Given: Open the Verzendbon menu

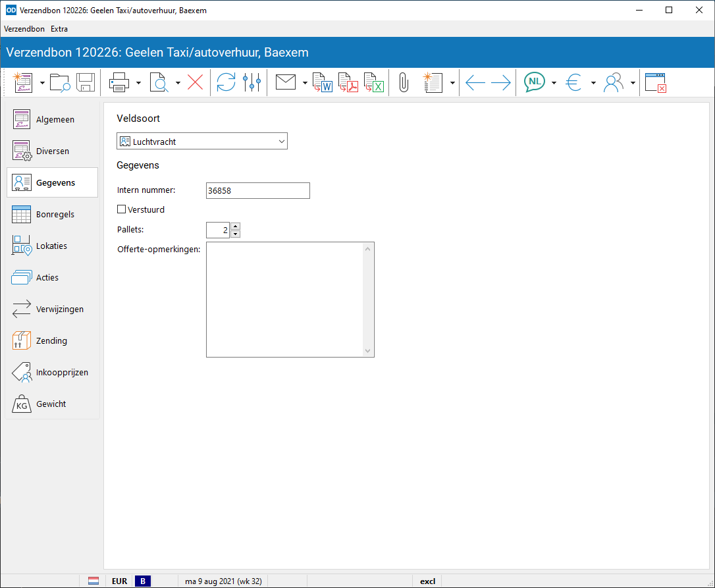Looking at the screenshot, I should (24, 29).
